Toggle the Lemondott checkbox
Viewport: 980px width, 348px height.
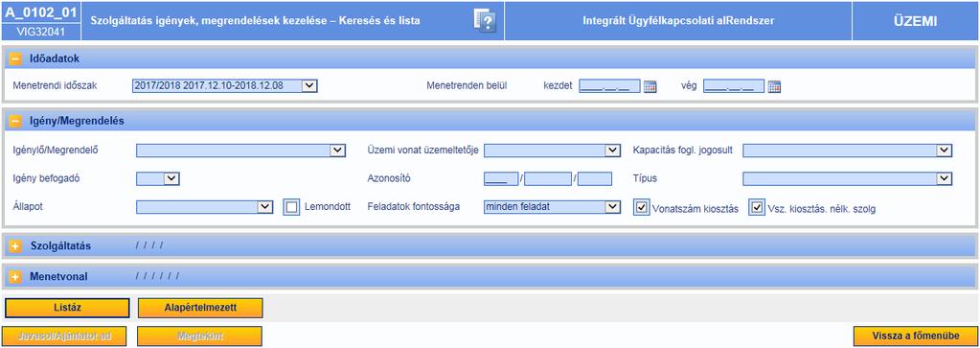[292, 207]
